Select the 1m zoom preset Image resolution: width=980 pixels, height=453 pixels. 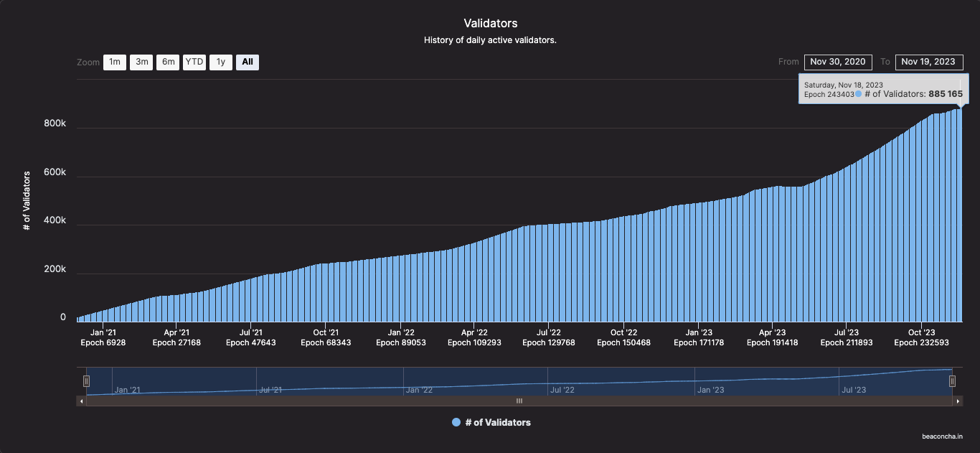click(x=114, y=62)
